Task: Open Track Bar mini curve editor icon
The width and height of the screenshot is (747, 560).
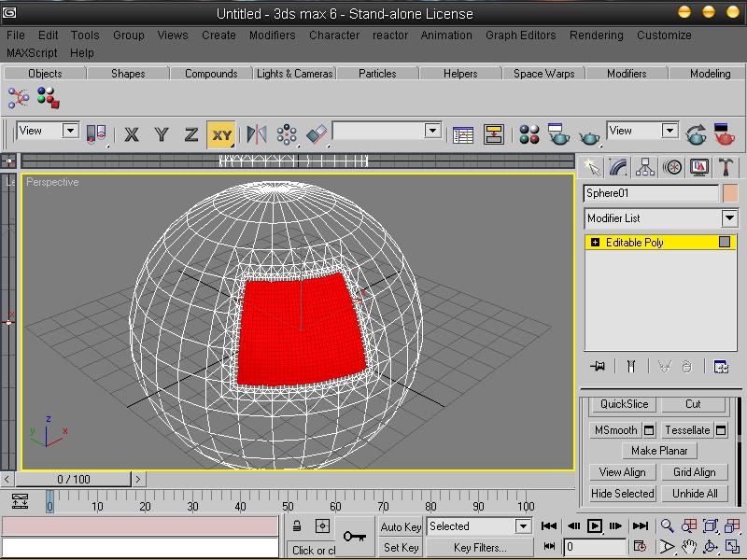Action: (x=20, y=501)
